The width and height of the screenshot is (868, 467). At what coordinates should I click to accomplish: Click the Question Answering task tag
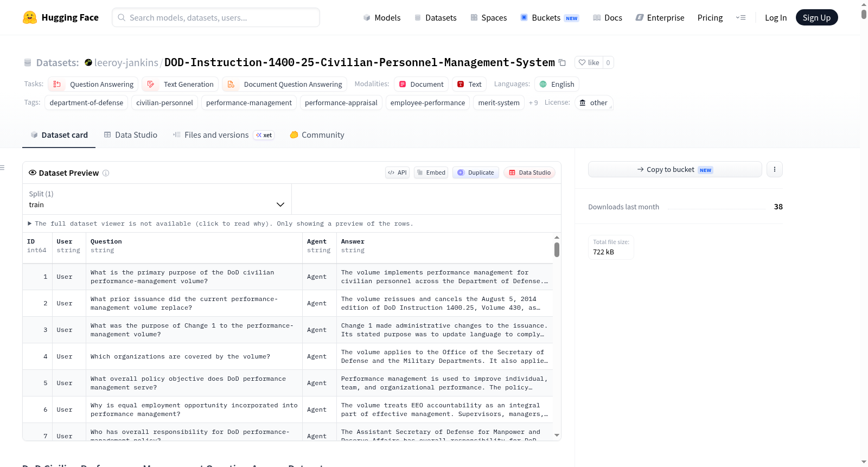(93, 84)
